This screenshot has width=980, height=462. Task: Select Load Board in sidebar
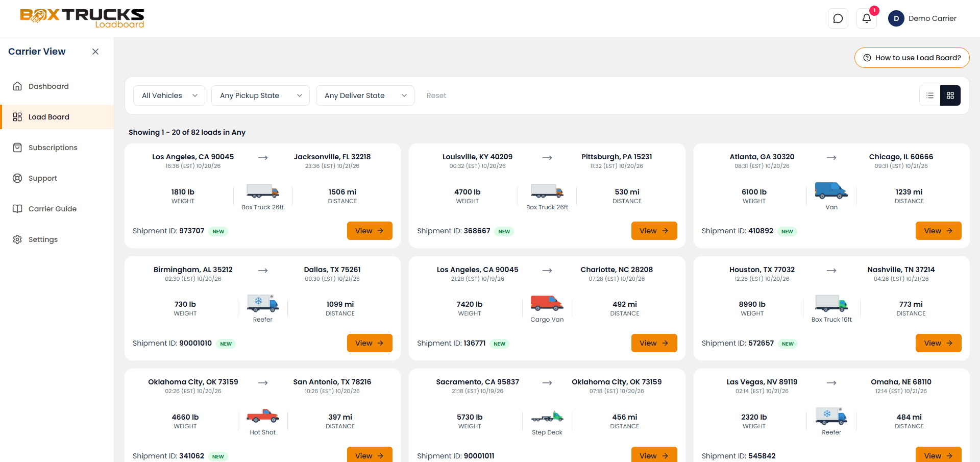[x=57, y=117]
